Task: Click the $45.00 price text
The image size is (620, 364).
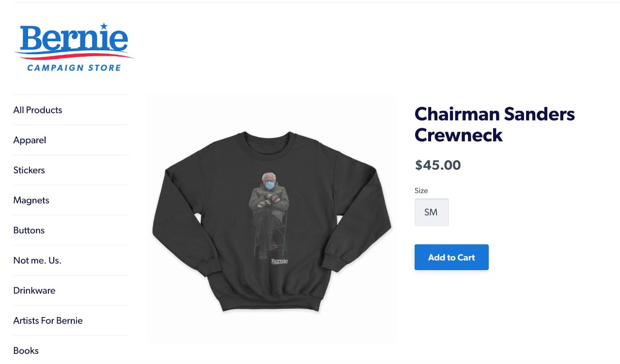Action: [x=438, y=165]
